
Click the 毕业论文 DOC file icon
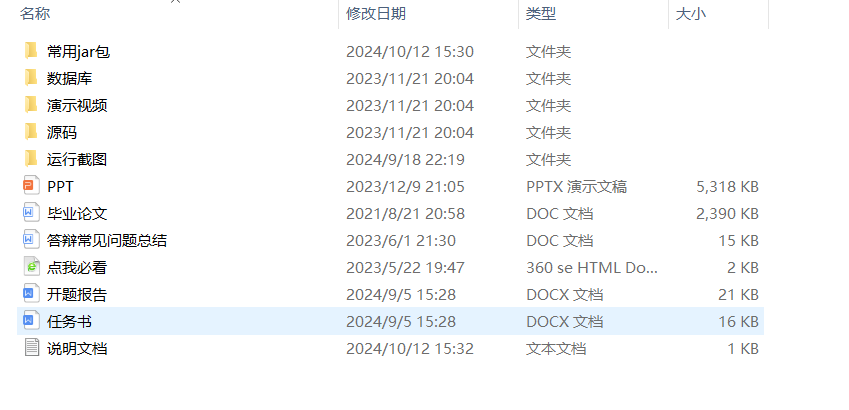click(31, 213)
